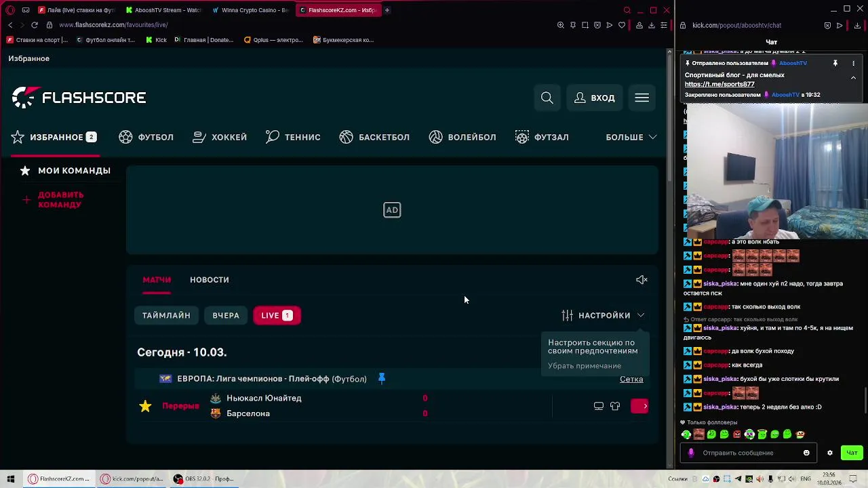The image size is (868, 488).
Task: Expand the НАСТРОЙКИ settings dropdown
Action: (604, 315)
